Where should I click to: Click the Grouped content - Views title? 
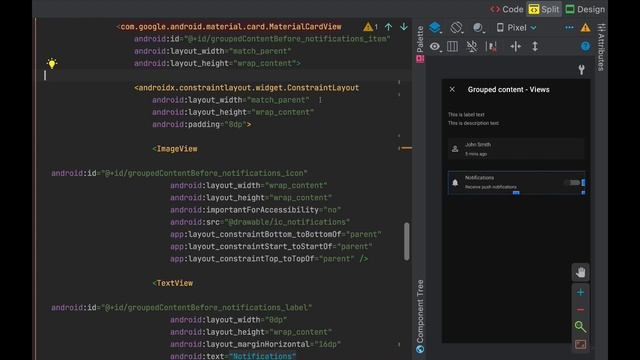[509, 89]
